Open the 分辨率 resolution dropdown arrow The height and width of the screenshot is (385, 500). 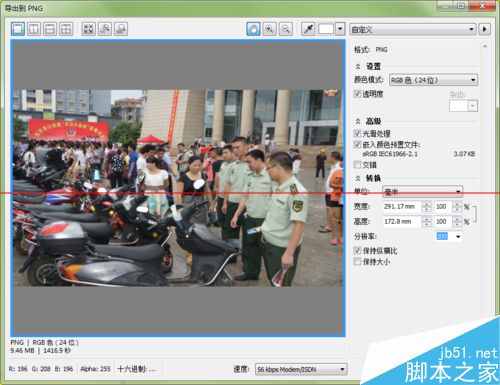click(458, 237)
